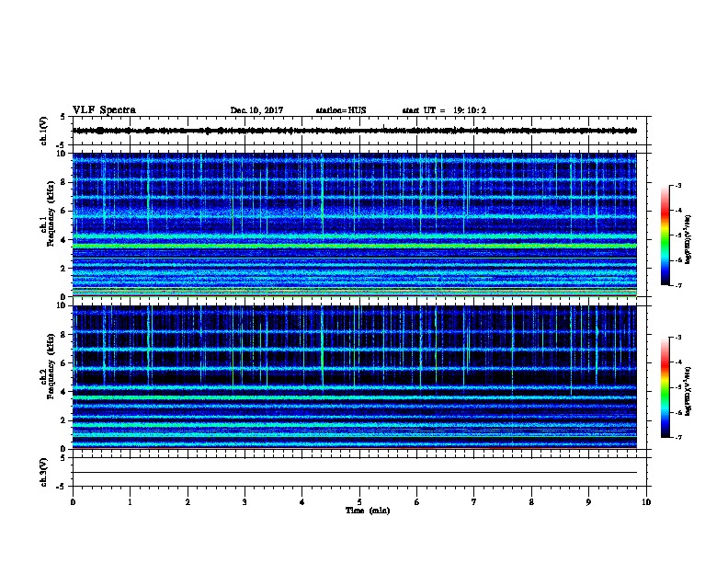Click the time tick label "1"
This screenshot has width=728, height=563.
coord(130,501)
